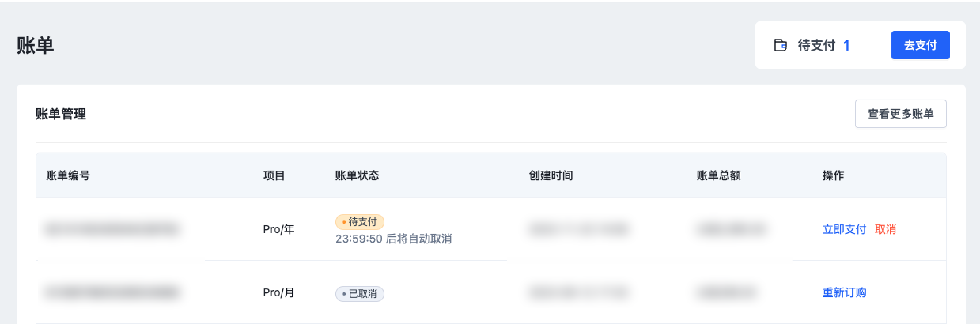Click the 操作 column header
The image size is (980, 324).
pyautogui.click(x=833, y=175)
